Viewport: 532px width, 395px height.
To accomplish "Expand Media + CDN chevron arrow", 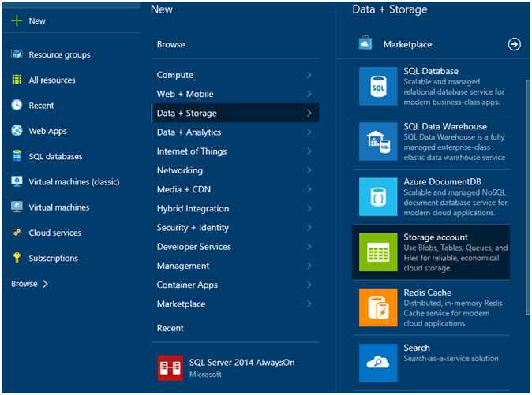I will point(309,189).
